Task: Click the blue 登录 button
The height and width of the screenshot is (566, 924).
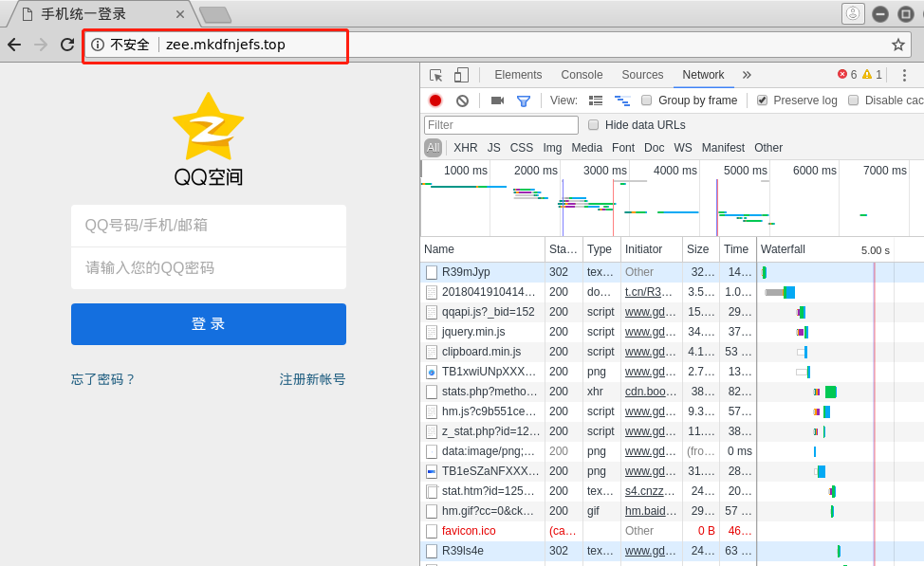Action: (209, 324)
